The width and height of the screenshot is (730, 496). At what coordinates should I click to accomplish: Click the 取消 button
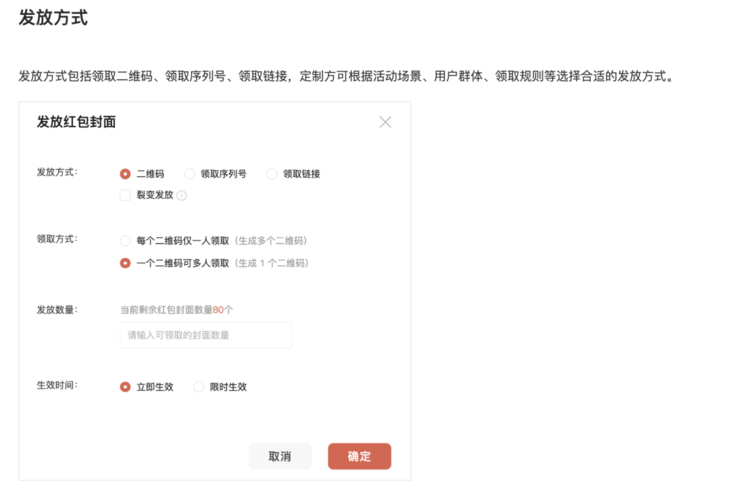click(x=280, y=456)
